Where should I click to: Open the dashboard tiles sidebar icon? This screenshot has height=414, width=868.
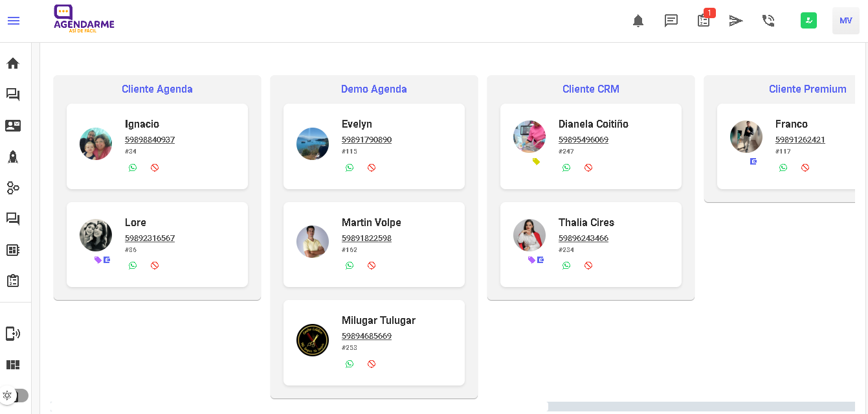click(x=13, y=365)
